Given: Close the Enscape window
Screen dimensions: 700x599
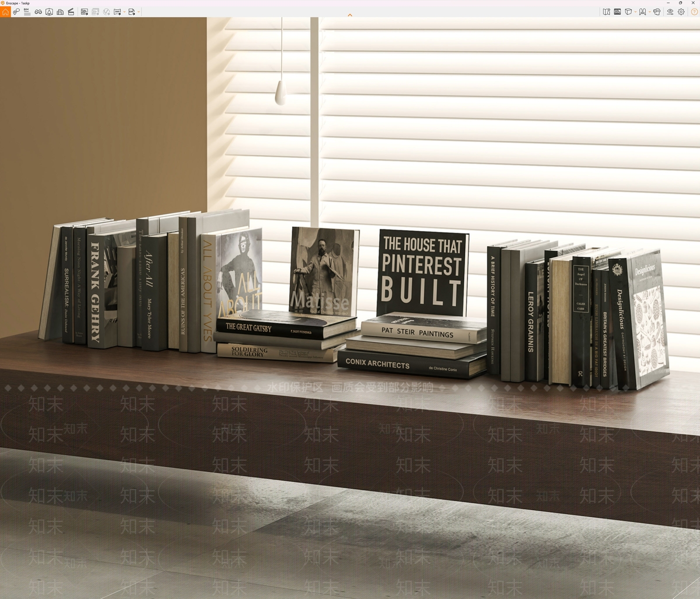Looking at the screenshot, I should [x=693, y=3].
